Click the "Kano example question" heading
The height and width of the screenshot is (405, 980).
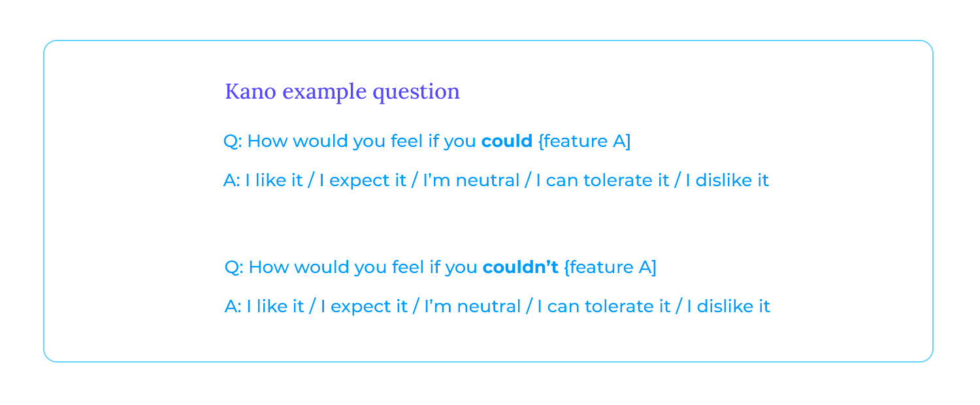[342, 92]
